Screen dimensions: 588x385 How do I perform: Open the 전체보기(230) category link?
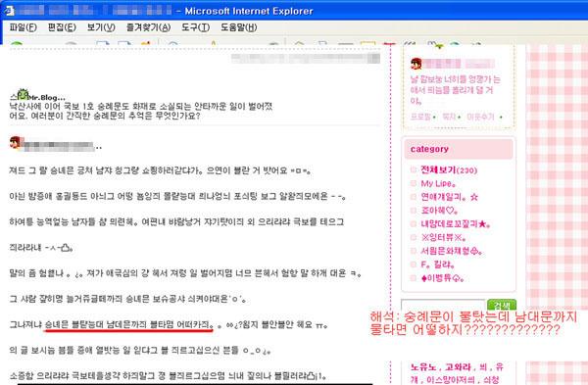pyautogui.click(x=449, y=170)
